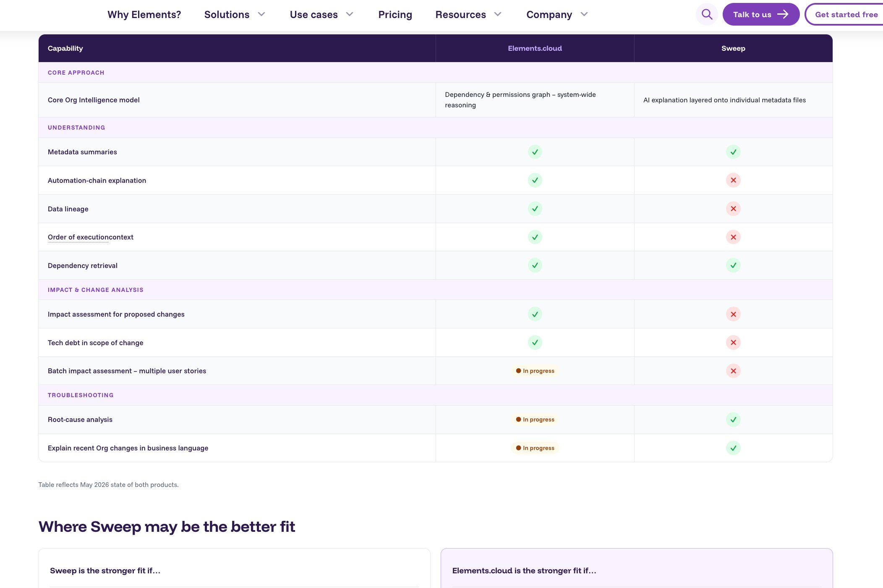Screen dimensions: 883x588
Task: Click Elements.cloud checkmark for Impact assessment row
Action: (535, 314)
